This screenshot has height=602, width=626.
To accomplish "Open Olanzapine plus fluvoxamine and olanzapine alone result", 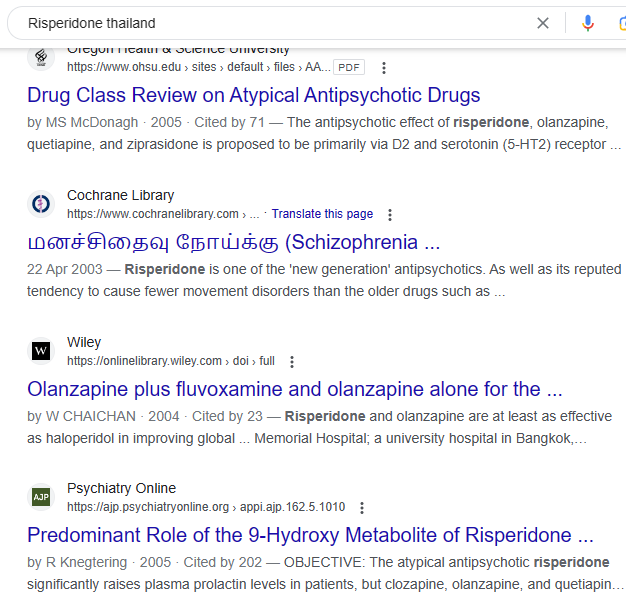I will point(295,389).
